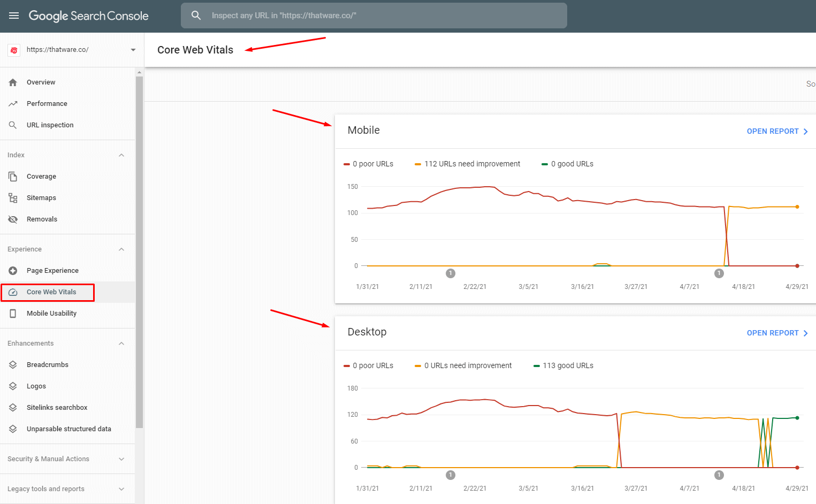816x504 pixels.
Task: Click the Mobile chart orange end point
Action: point(797,207)
